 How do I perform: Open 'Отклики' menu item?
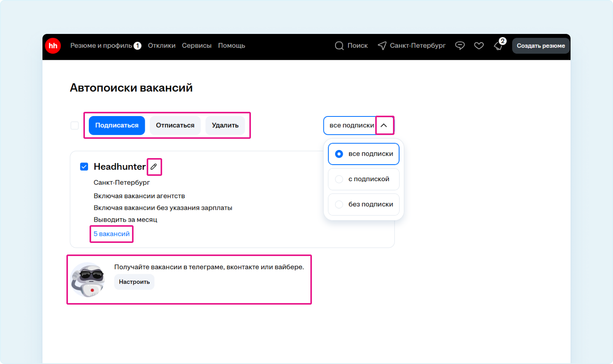point(162,45)
